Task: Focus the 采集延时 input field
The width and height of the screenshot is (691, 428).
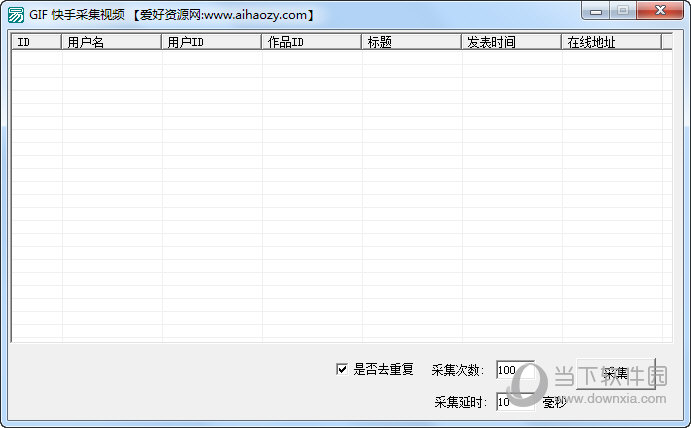Action: (515, 402)
